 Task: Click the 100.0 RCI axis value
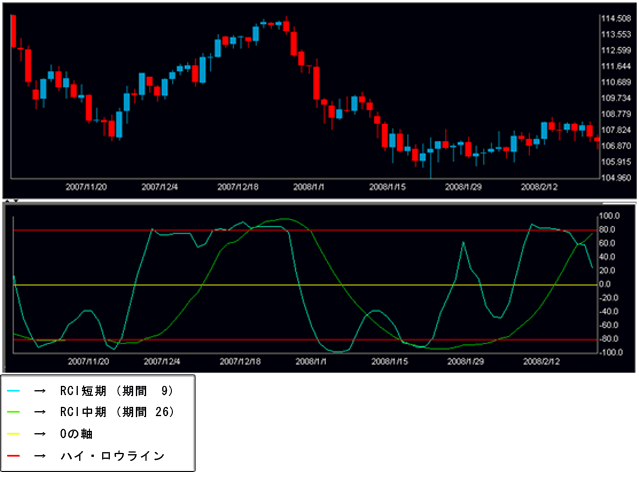coord(609,216)
